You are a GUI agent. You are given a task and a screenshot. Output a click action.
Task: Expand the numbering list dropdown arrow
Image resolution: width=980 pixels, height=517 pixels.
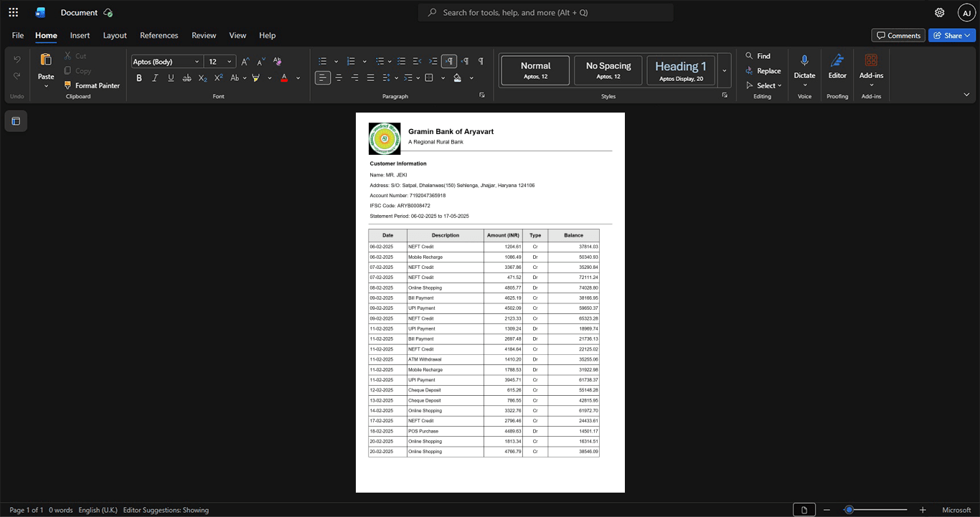(364, 62)
